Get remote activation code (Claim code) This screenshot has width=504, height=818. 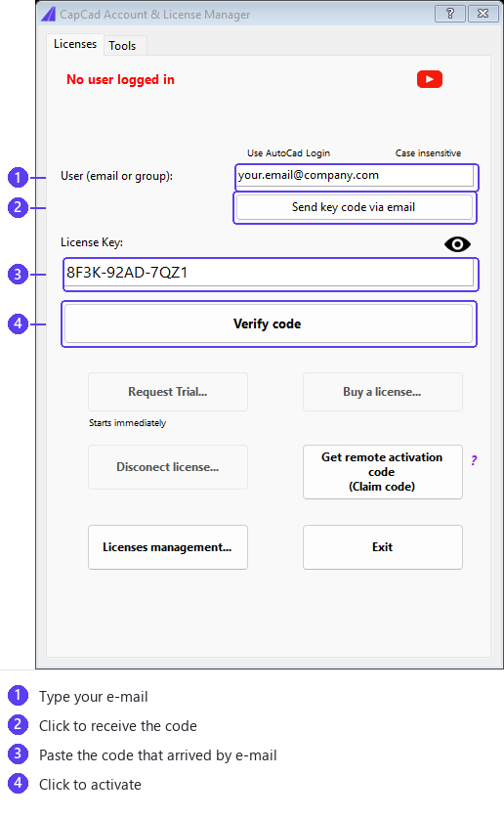tap(383, 472)
